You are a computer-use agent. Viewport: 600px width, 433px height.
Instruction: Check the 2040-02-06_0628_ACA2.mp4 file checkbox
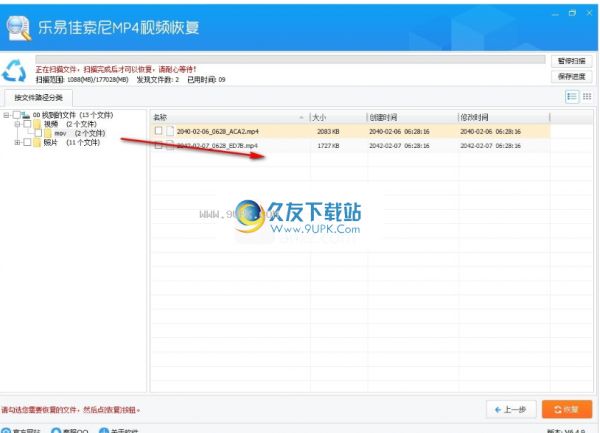(158, 131)
